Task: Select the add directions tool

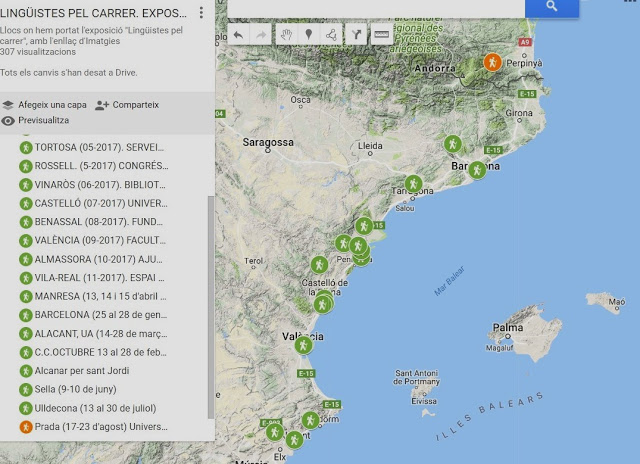Action: (356, 35)
